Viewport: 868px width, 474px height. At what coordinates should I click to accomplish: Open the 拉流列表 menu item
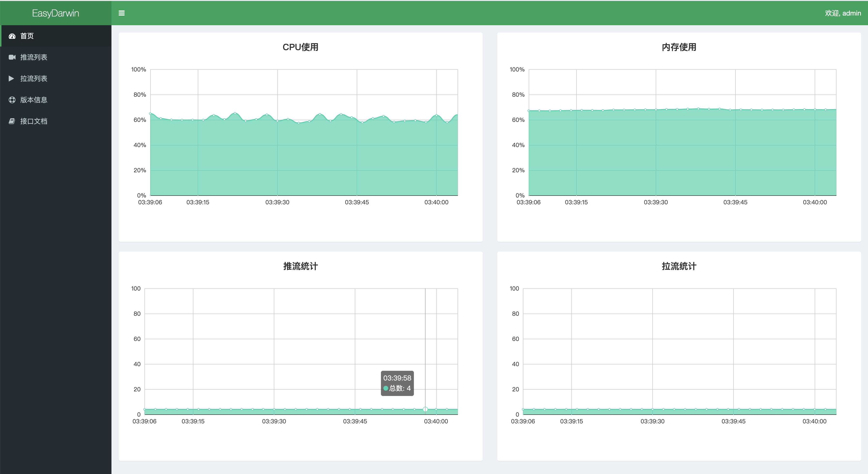56,79
